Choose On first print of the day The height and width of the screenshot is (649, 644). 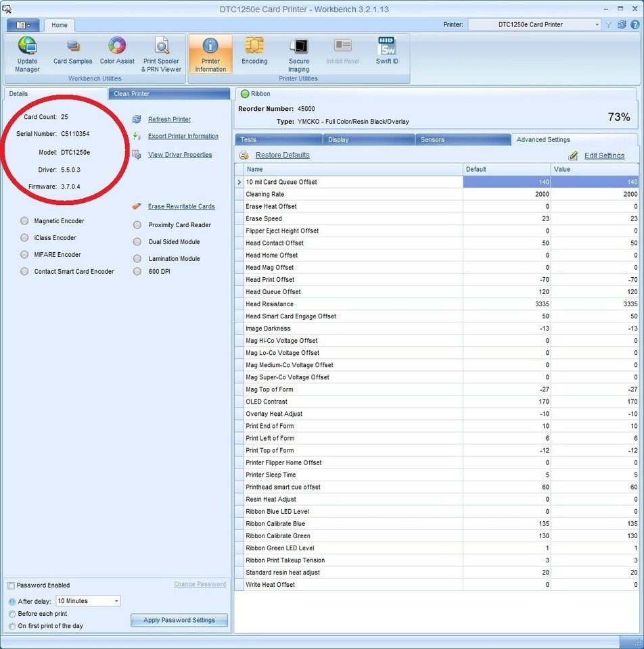pos(12,626)
